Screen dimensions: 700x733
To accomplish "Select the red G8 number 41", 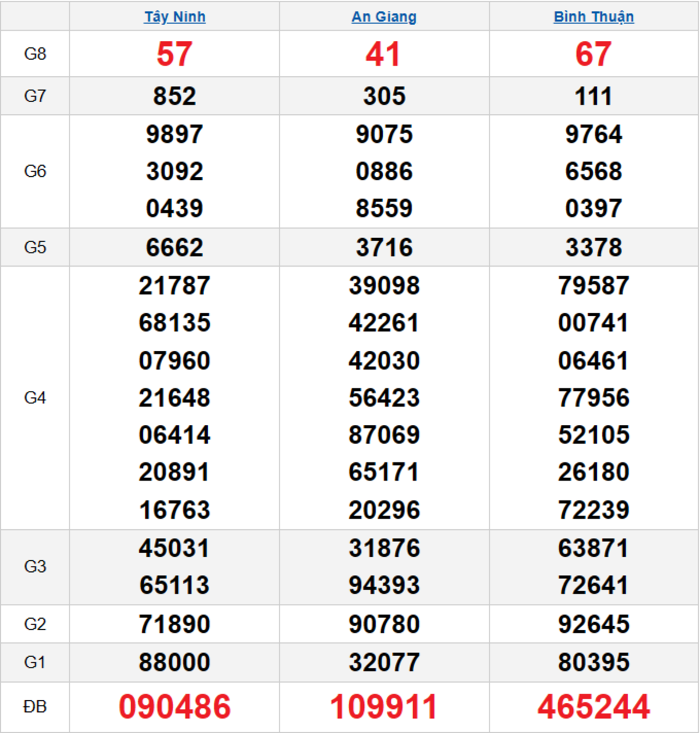I will [384, 54].
